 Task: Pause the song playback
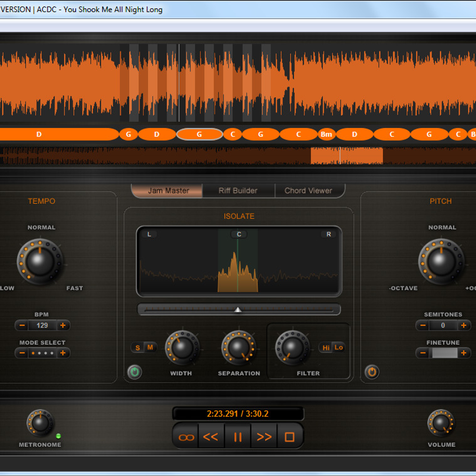click(238, 437)
